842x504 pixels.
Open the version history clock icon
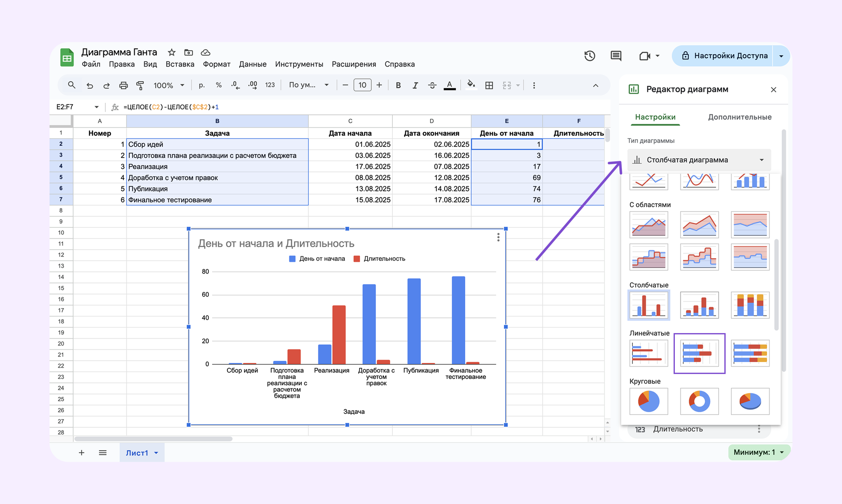(590, 56)
